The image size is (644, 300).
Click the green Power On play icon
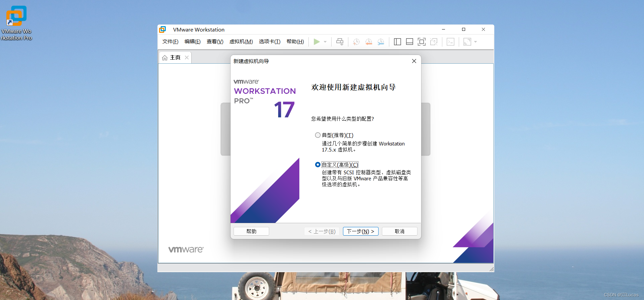click(316, 42)
